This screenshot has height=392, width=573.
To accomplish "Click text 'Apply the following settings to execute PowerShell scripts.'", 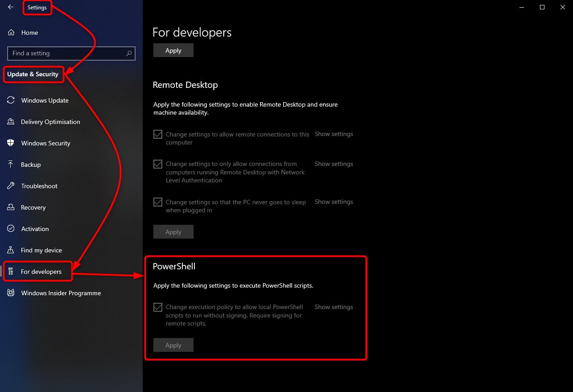I will 233,285.
